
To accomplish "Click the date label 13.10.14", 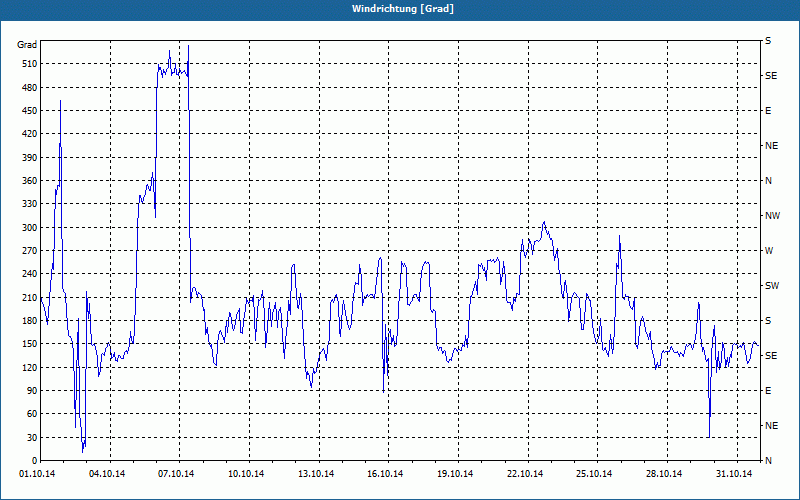I will point(316,474).
